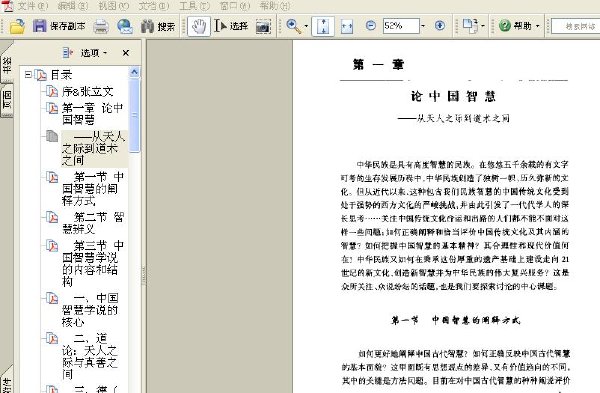Select the 第一章 论中国智慧 bookmark
Viewport: 600px width, 393px height.
(x=92, y=114)
